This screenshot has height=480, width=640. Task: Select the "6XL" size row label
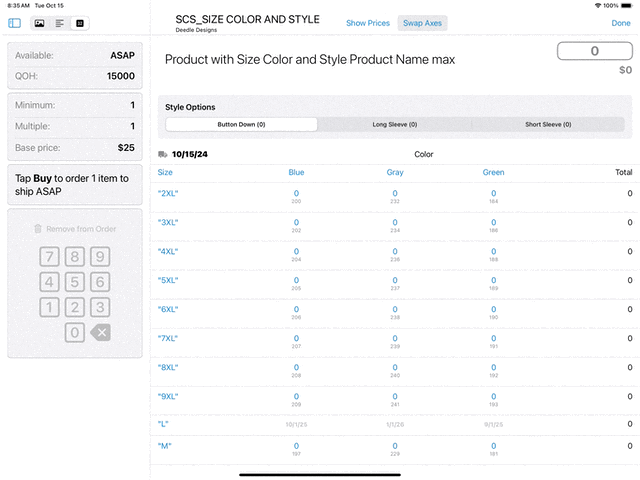[x=168, y=309]
